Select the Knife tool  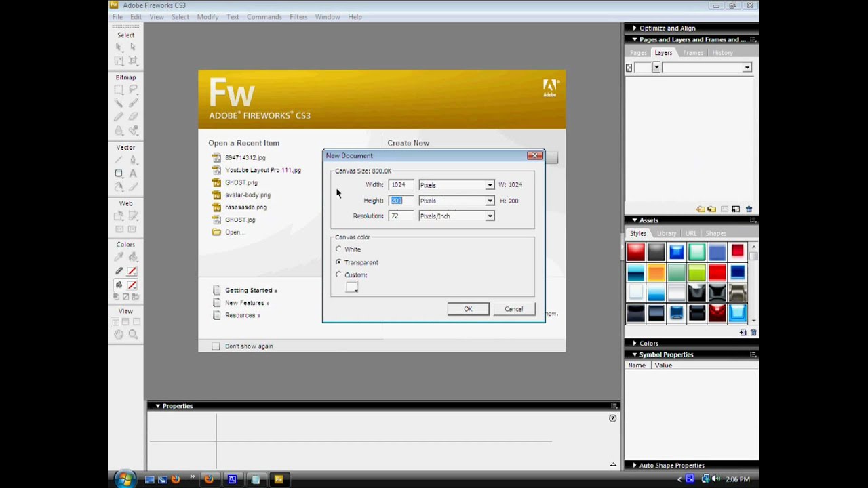click(133, 187)
